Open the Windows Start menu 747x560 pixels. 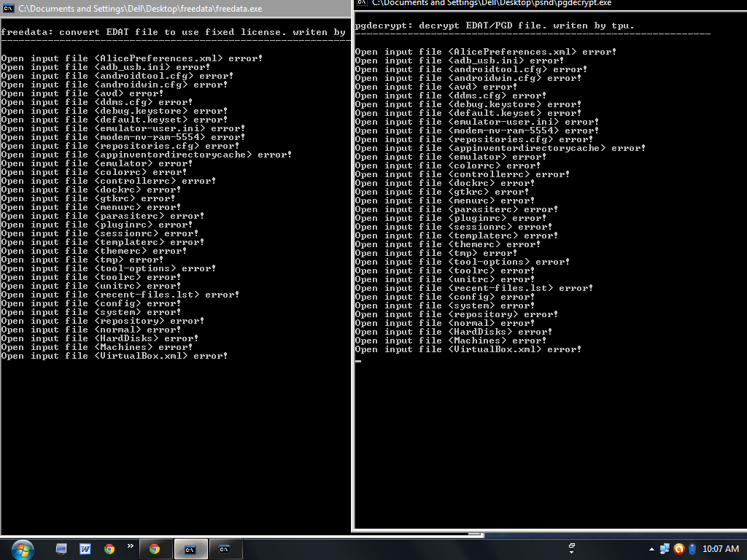tap(22, 548)
